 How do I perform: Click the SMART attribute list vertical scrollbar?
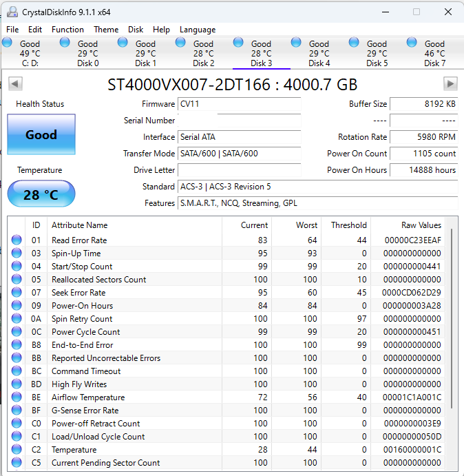[452, 317]
